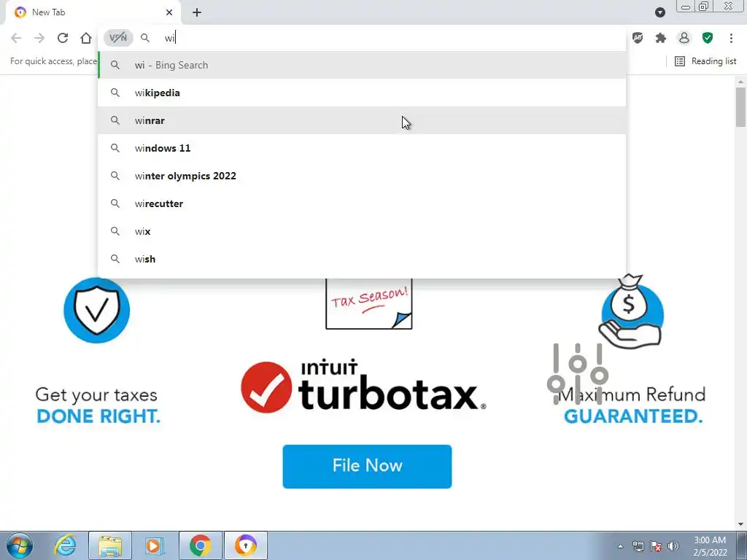Click 'Get your taxes DONE RIGHT' text
747x560 pixels.
point(98,405)
